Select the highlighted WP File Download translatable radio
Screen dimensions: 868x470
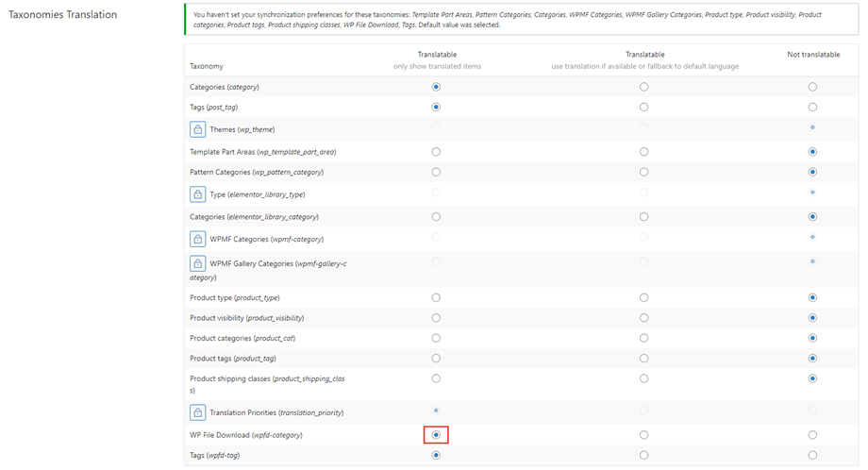(x=436, y=435)
